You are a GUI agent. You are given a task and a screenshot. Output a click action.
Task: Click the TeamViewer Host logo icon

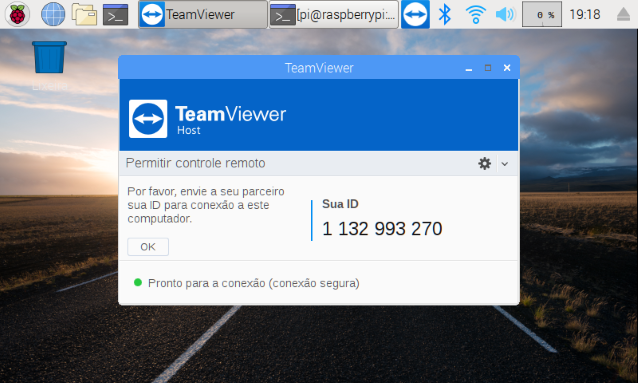[x=148, y=119]
